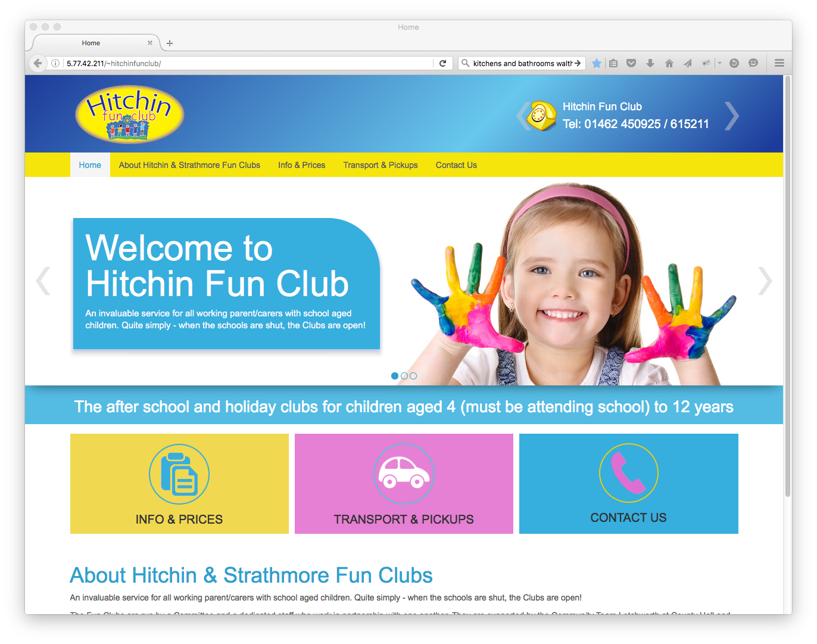Click the clipboard icon on Info & Prices tile
This screenshot has width=817, height=644.
coord(179,474)
